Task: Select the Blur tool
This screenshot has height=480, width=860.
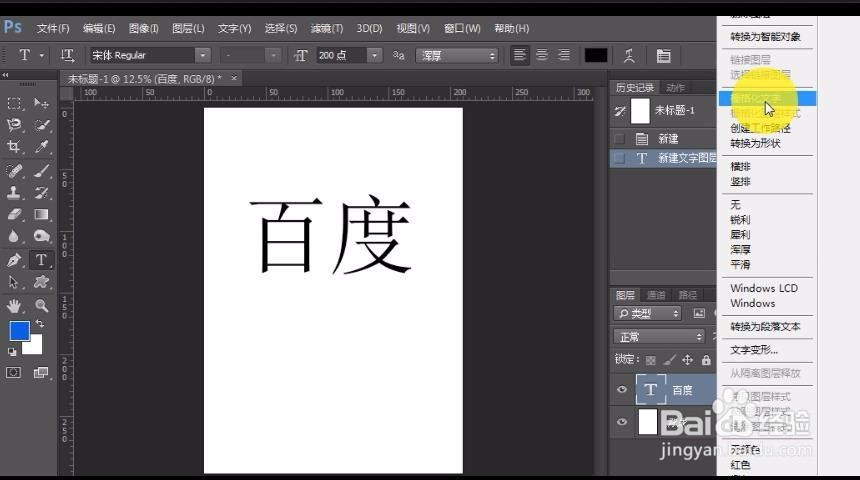Action: click(14, 236)
